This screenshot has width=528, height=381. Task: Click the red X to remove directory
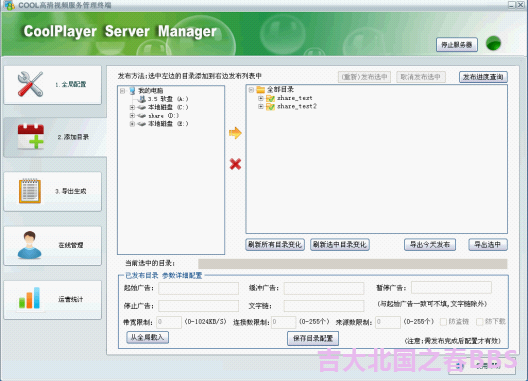click(x=235, y=164)
